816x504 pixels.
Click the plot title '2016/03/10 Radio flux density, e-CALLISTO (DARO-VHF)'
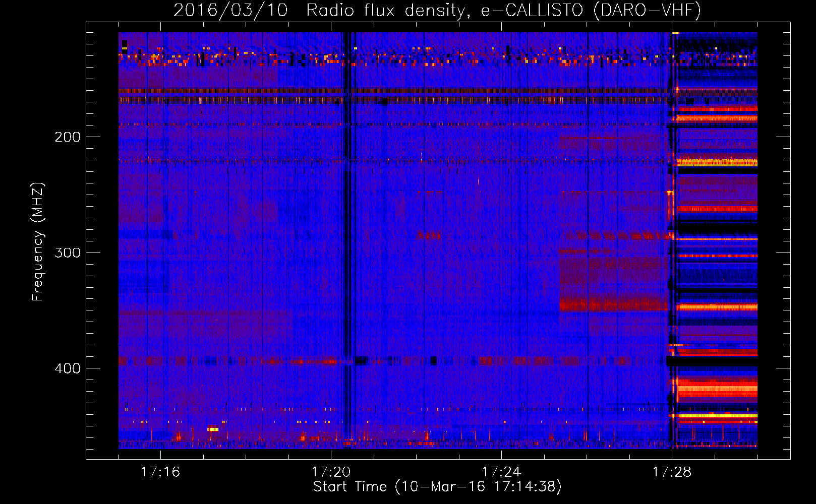pyautogui.click(x=437, y=10)
